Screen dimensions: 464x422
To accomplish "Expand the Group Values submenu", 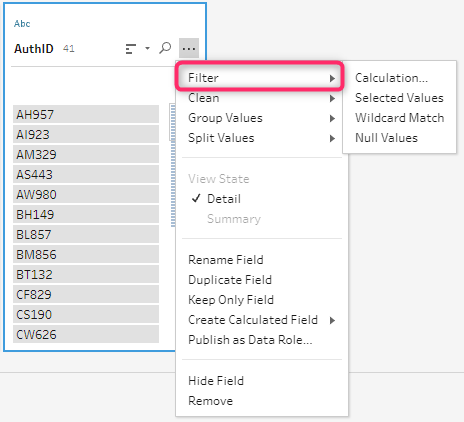I will click(262, 118).
